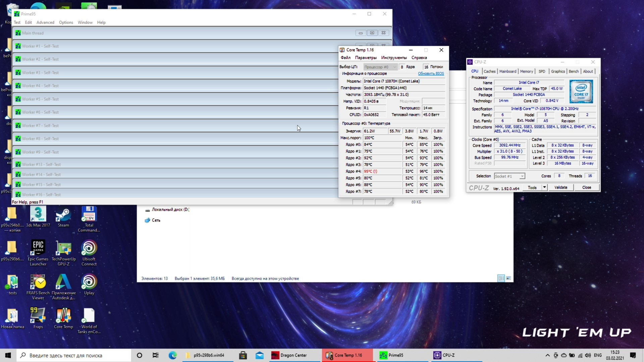Open Microsoft Edge from taskbar
This screenshot has height=362, width=644.
coord(173,355)
